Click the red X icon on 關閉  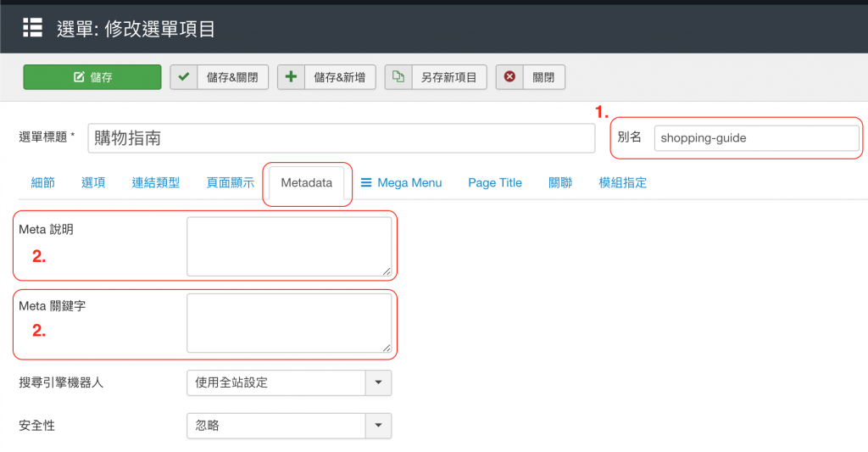coord(509,77)
